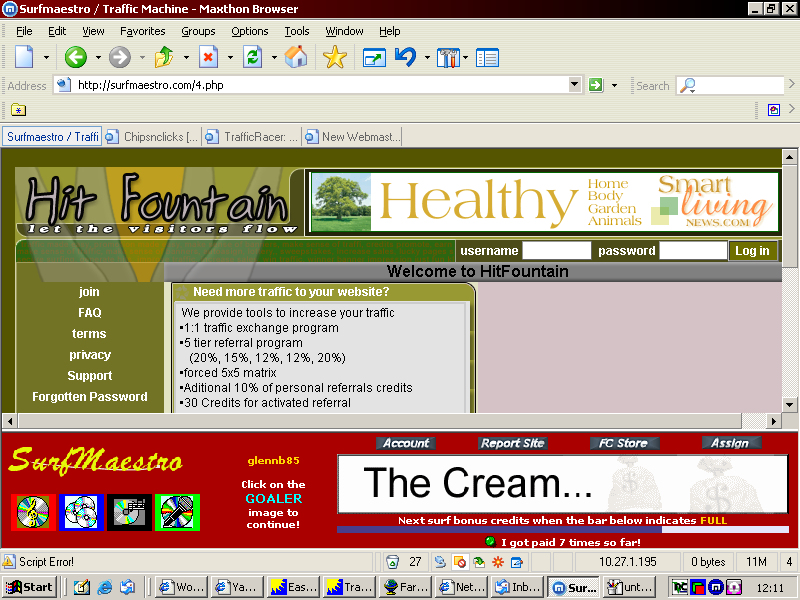Screen dimensions: 800x600
Task: Click in the username input field
Action: [557, 251]
